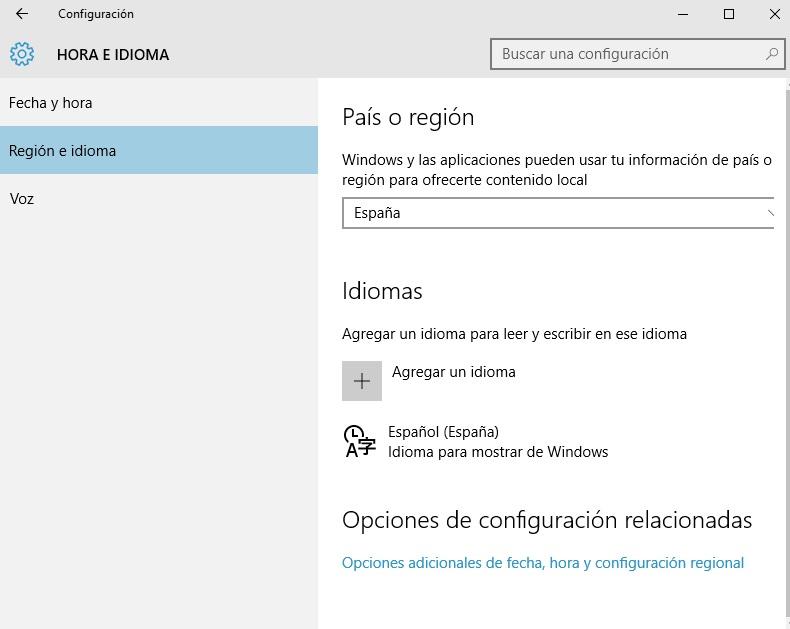Focus the Buscar una configuración field

point(628,54)
